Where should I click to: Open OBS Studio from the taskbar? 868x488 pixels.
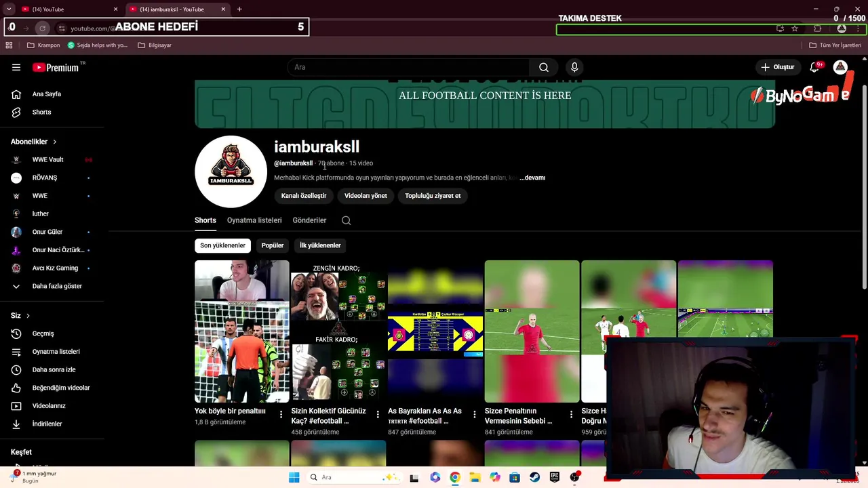pos(574,477)
